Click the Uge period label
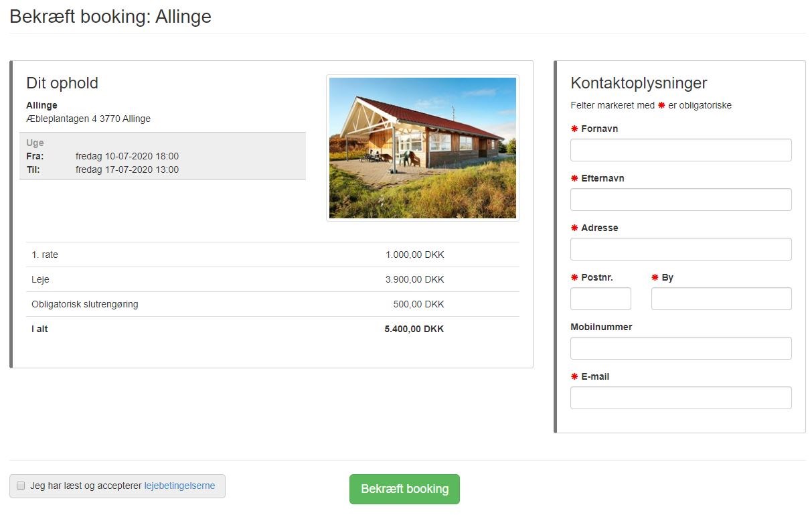This screenshot has width=812, height=515. coord(35,143)
